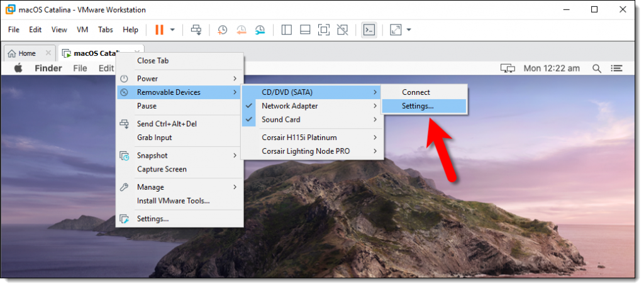
Task: Open the VM menu
Action: click(82, 30)
